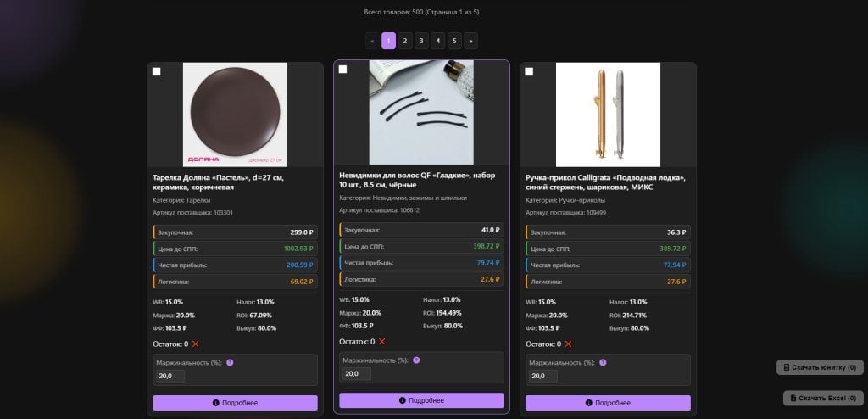Go to pagination page 2
Viewport: 868px width, 419px height.
[x=405, y=41]
